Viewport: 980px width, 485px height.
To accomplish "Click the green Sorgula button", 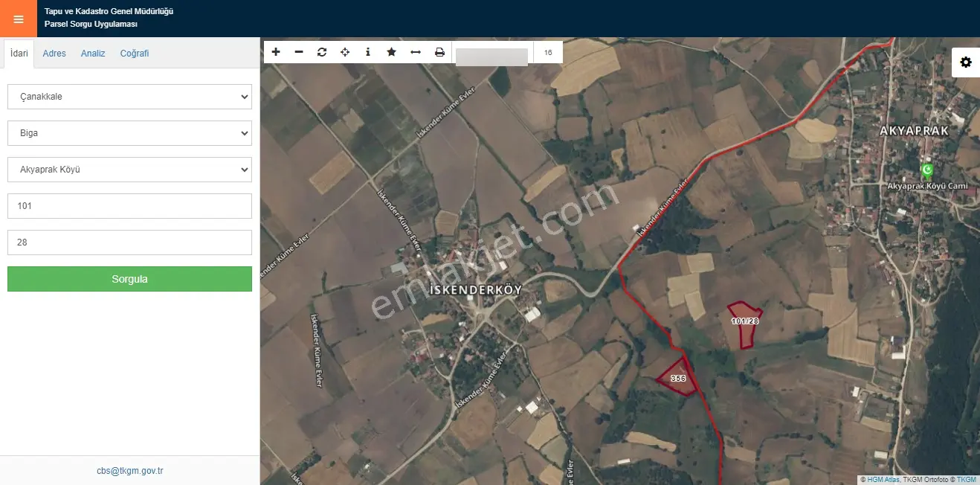I will 129,279.
